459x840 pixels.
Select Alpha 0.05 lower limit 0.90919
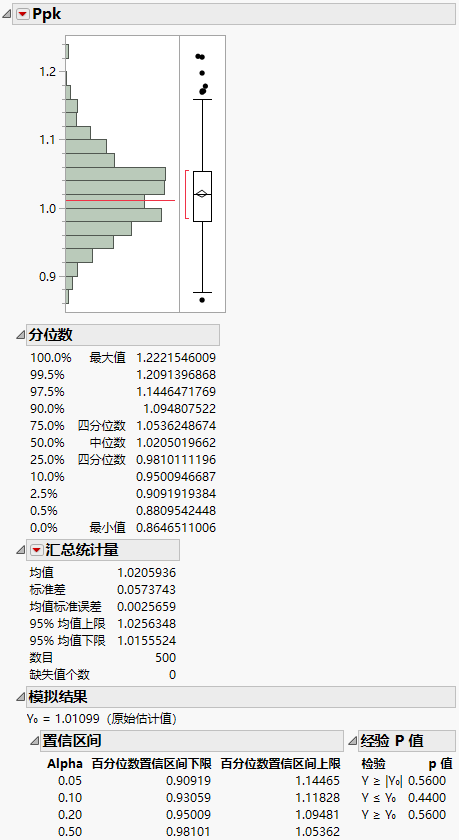click(189, 781)
